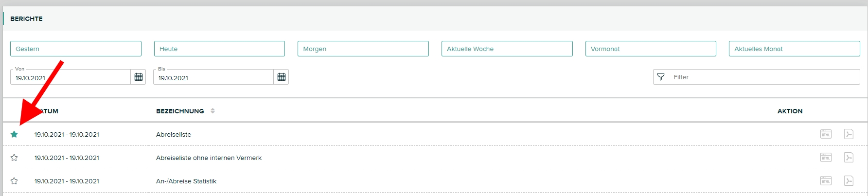Unfavorite the Abreiseliste report star
The image size is (868, 196).
pos(14,134)
